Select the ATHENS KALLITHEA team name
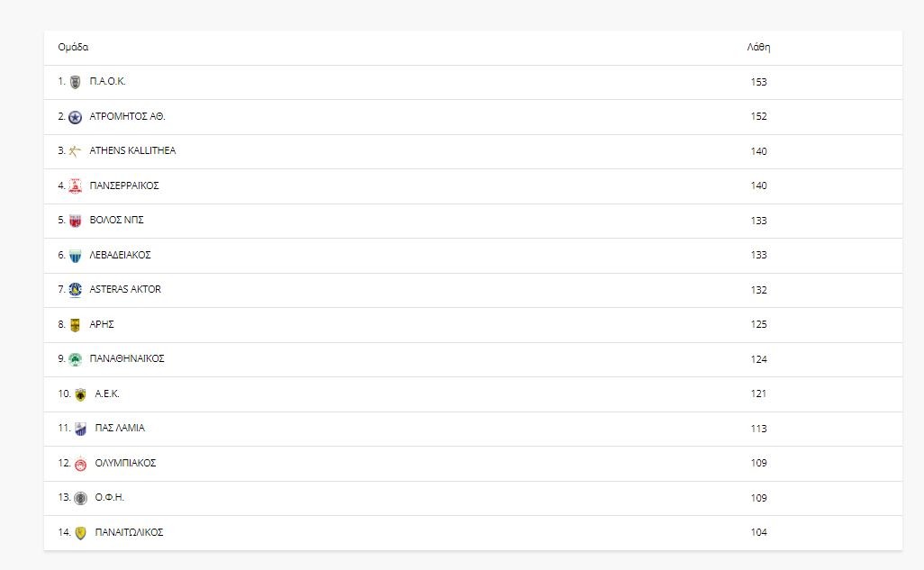 pyautogui.click(x=132, y=151)
